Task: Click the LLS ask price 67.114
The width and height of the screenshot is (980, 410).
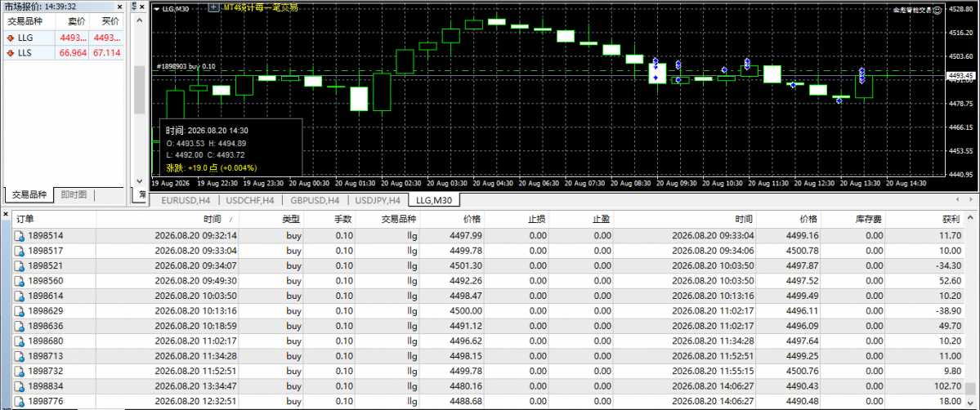Action: pos(106,53)
